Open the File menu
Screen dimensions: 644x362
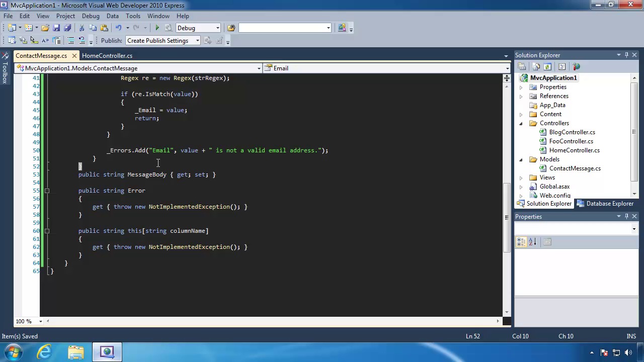(8, 16)
